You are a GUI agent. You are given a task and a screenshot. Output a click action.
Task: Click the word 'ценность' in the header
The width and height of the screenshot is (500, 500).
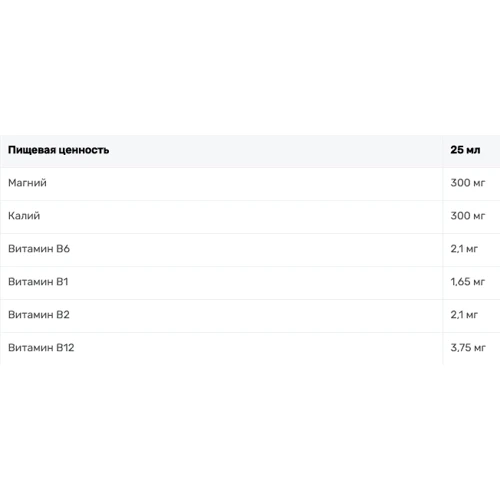tap(84, 150)
